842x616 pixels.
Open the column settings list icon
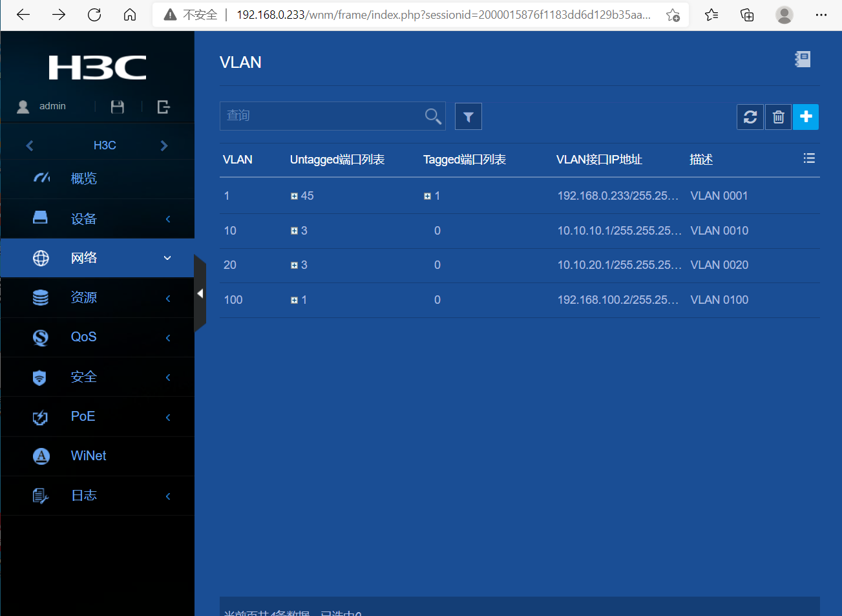[808, 158]
